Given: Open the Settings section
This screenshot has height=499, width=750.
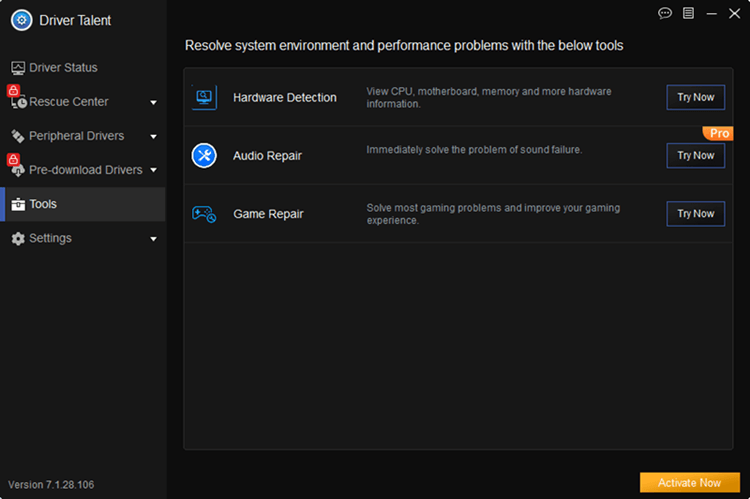Looking at the screenshot, I should 83,238.
